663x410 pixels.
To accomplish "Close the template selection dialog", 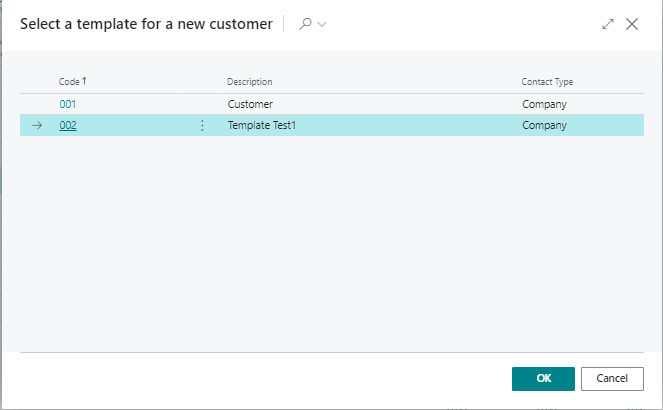I will click(632, 24).
